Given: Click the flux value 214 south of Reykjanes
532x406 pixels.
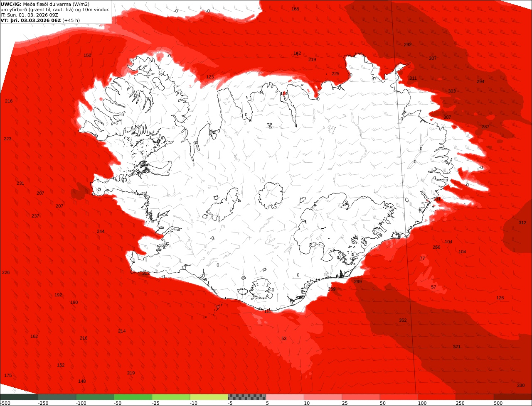Looking at the screenshot, I should coord(122,331).
